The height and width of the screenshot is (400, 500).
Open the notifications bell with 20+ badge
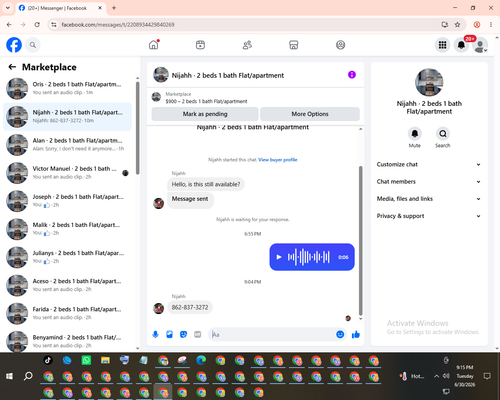point(461,45)
